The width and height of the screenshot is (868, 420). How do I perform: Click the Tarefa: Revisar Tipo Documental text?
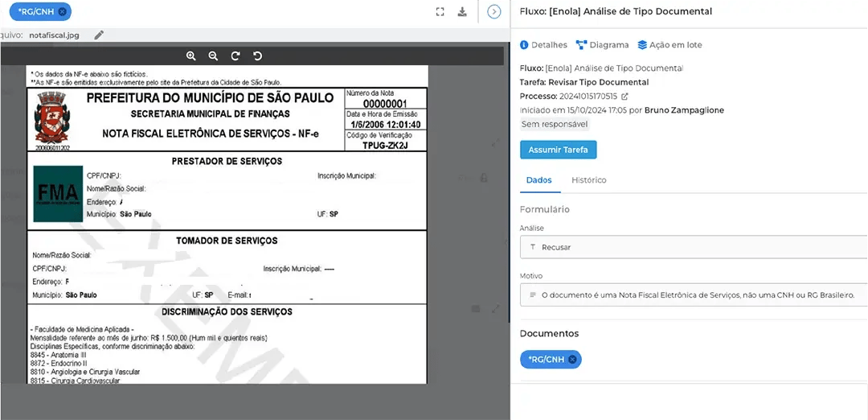tap(584, 83)
